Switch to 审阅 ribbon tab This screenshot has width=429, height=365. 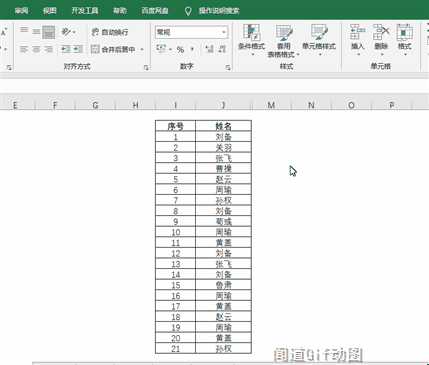[x=21, y=11]
